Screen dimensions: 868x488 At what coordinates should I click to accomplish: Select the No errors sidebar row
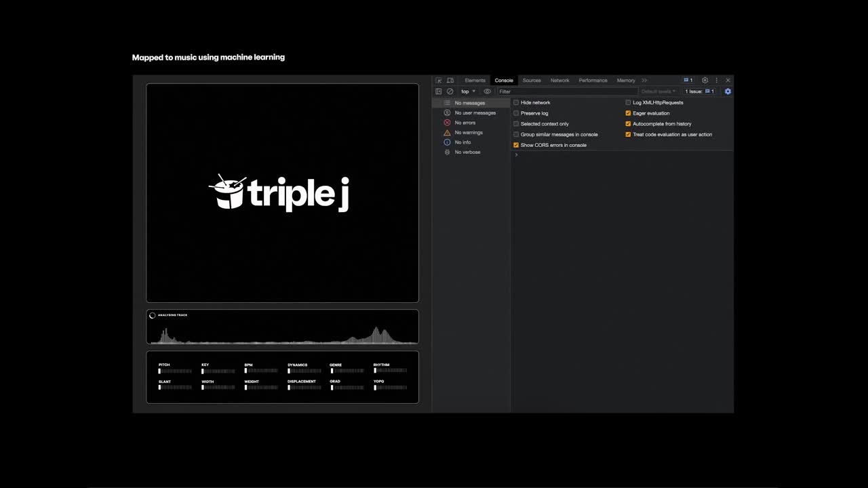pyautogui.click(x=471, y=123)
